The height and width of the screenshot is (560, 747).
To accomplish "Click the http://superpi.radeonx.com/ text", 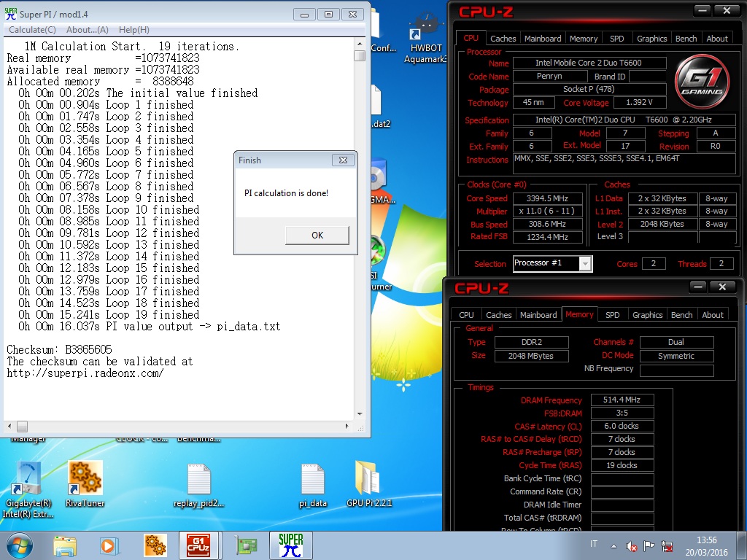I will click(85, 373).
